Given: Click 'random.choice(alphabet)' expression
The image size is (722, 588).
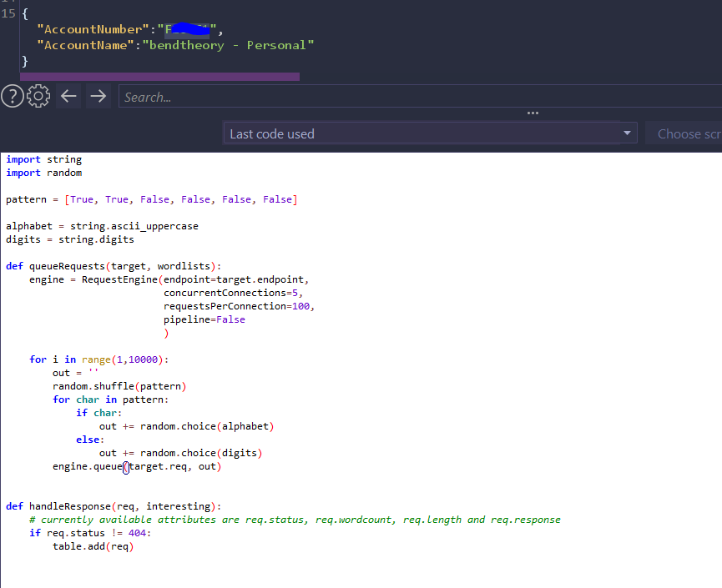Looking at the screenshot, I should click(207, 426).
